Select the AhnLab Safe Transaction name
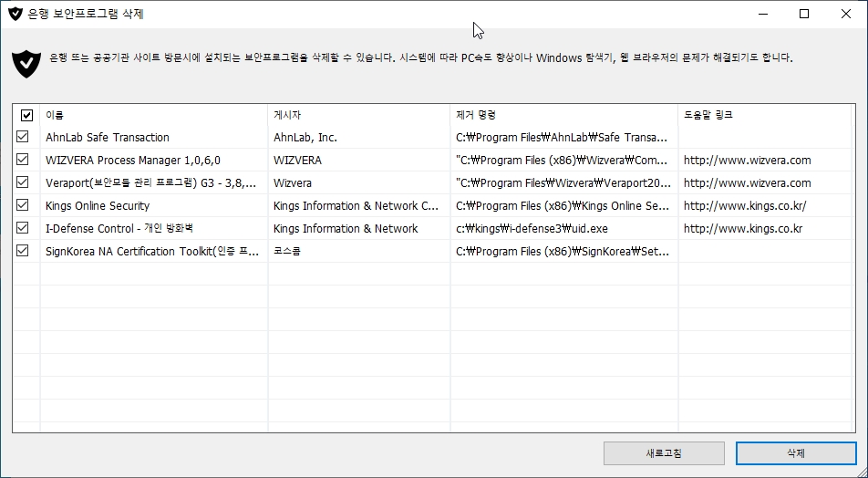The height and width of the screenshot is (478, 868). click(108, 138)
